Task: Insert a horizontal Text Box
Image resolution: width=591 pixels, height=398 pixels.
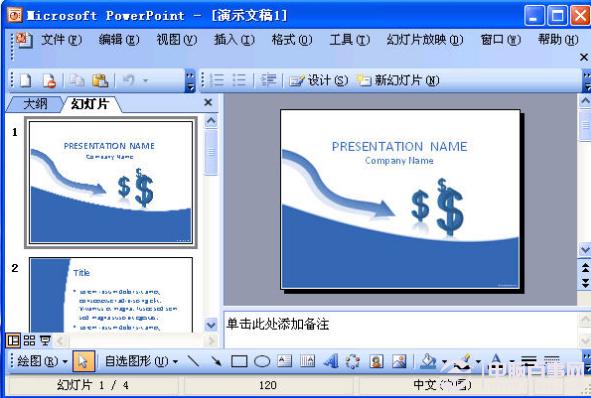Action: point(285,361)
